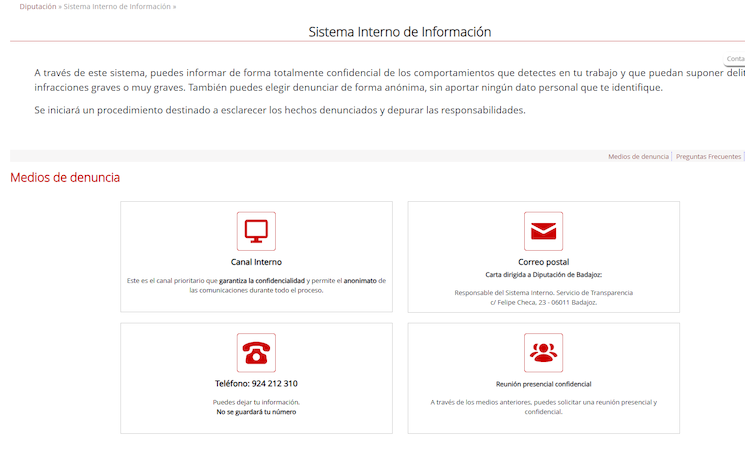Click Reunión presencial confidencial title

click(x=543, y=383)
